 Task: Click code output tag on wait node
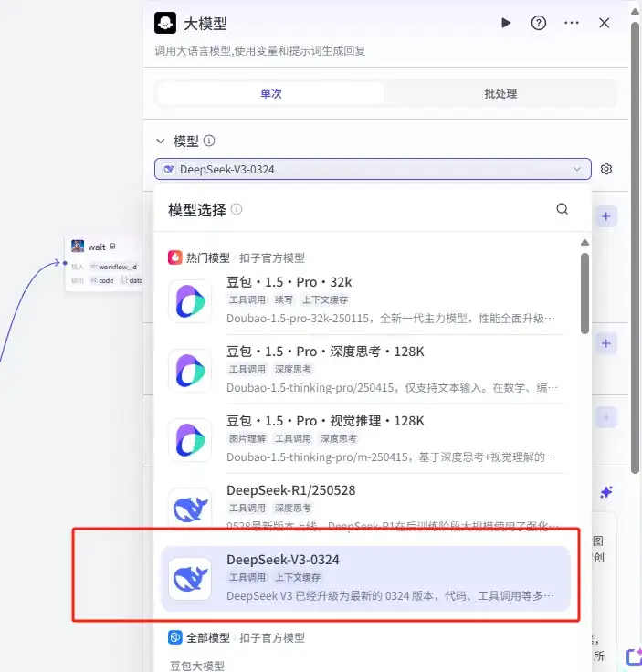click(x=102, y=280)
